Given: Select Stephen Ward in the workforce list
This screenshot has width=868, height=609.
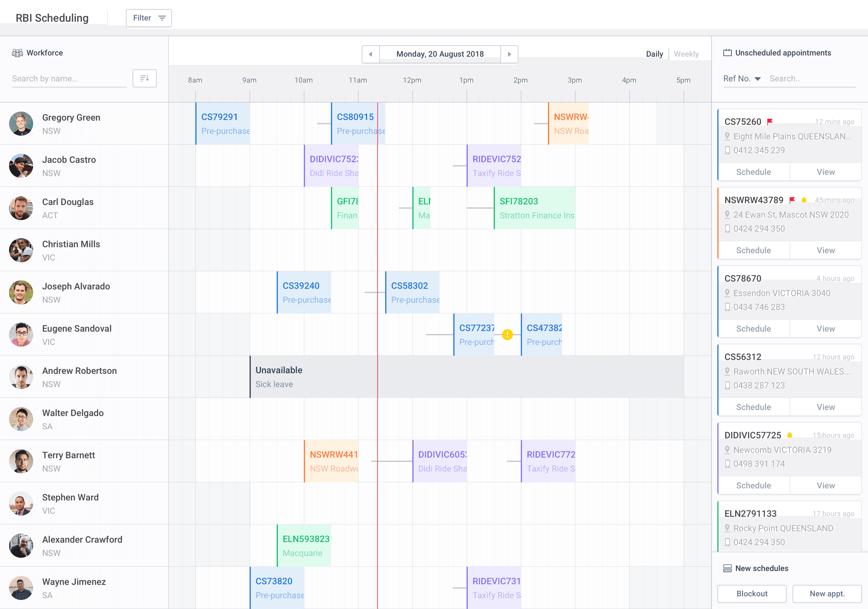Looking at the screenshot, I should [84, 503].
